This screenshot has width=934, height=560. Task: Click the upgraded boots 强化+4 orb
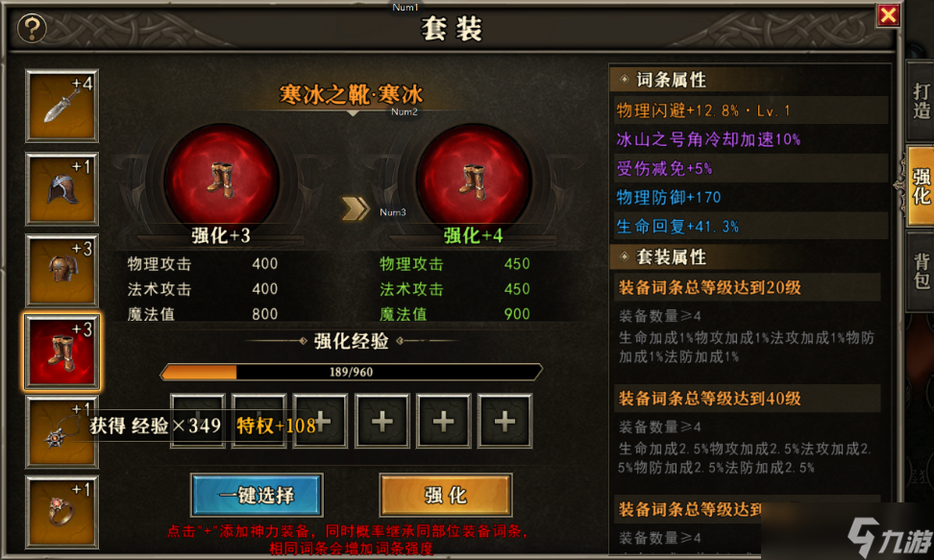(474, 180)
